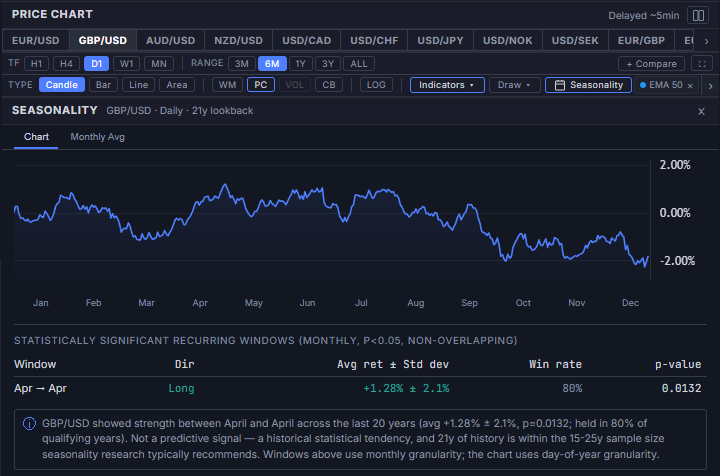Click the -2.00% axis label
This screenshot has height=476, width=720.
[677, 261]
